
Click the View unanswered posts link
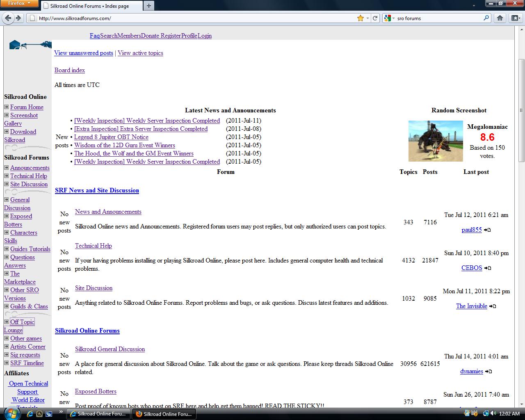tap(84, 53)
